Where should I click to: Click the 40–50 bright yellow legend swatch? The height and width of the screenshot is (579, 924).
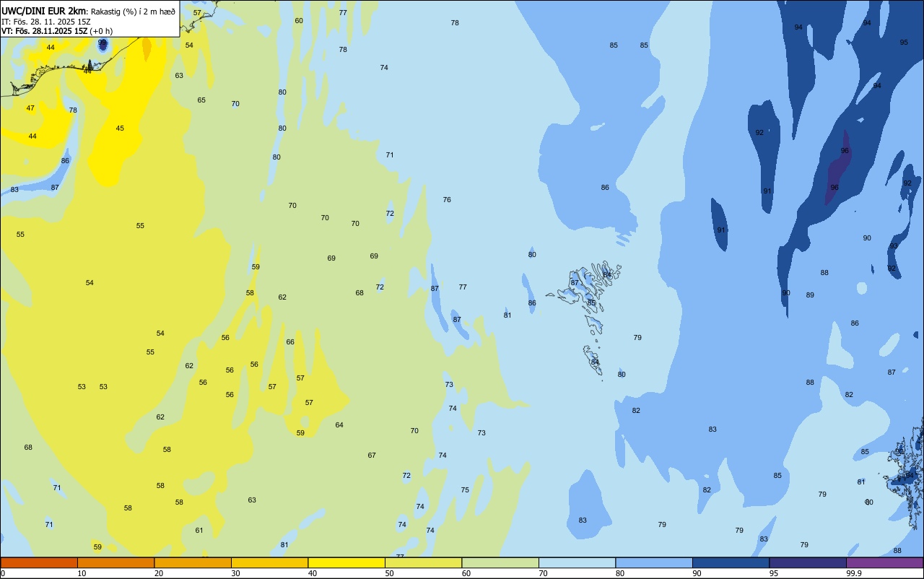(346, 562)
